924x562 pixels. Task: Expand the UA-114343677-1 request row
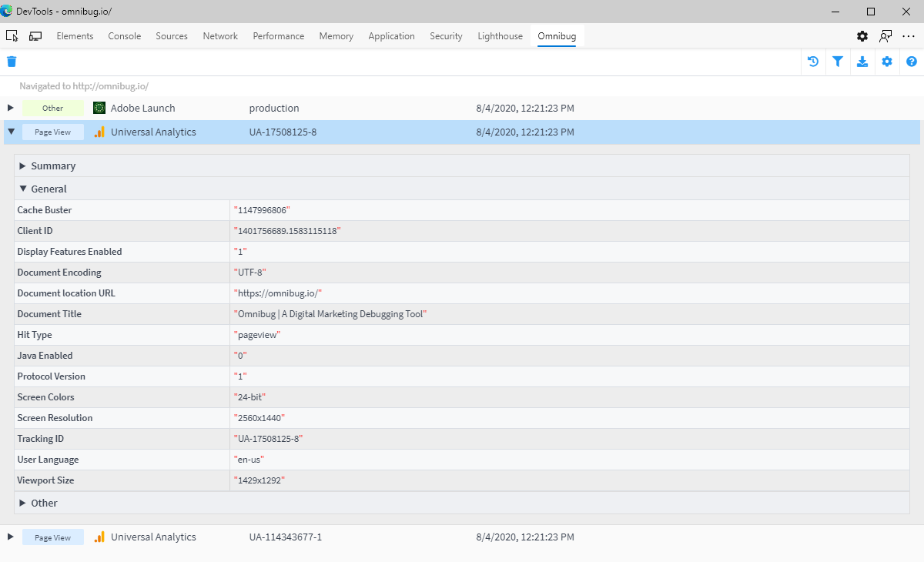click(10, 537)
